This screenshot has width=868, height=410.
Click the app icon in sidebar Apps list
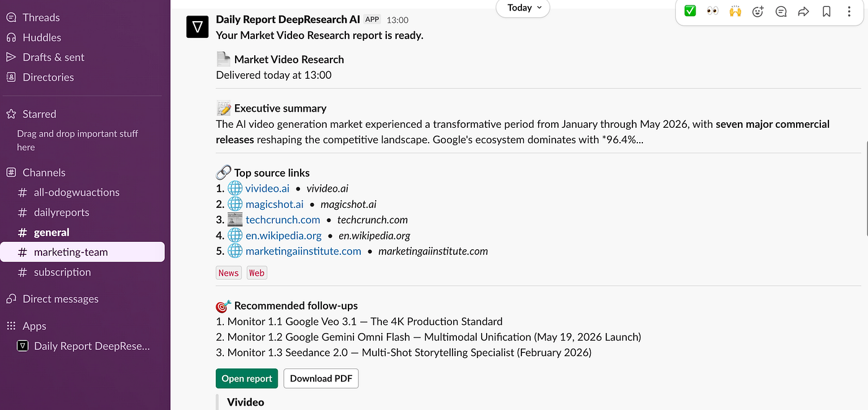[22, 346]
